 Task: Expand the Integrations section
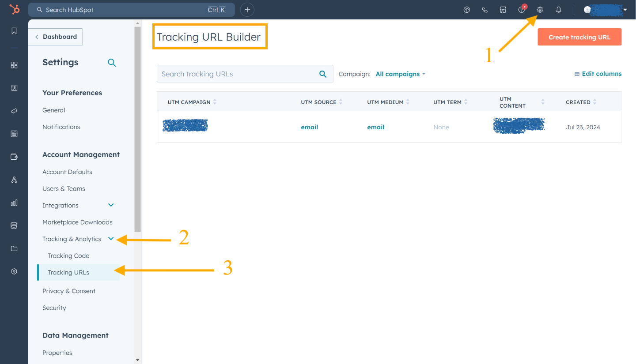[110, 205]
